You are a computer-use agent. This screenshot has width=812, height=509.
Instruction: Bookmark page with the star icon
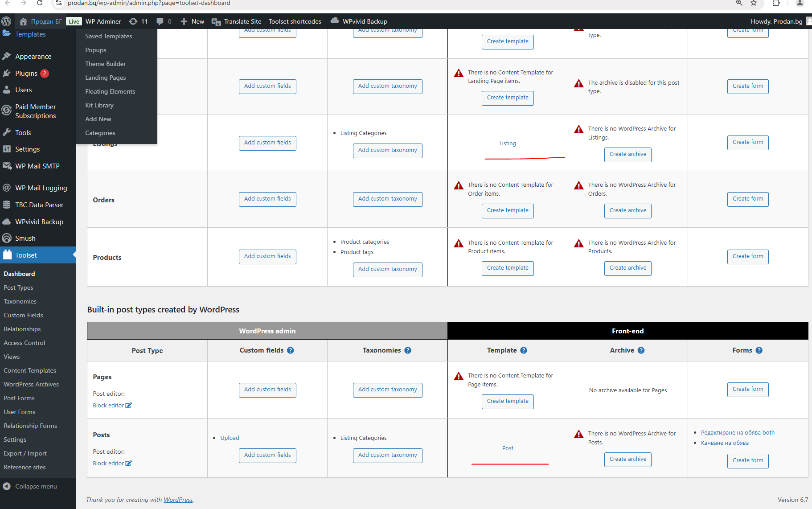(754, 3)
